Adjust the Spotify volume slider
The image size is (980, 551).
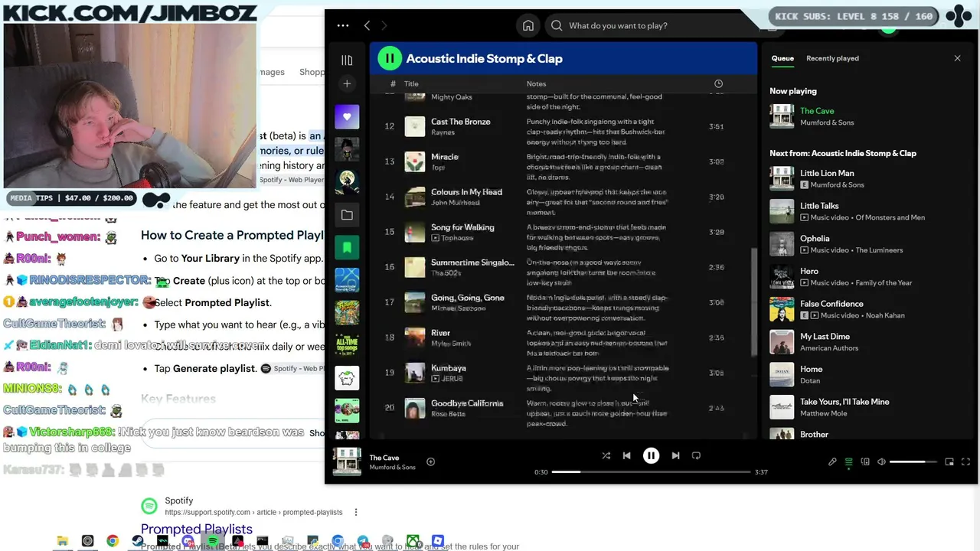913,461
